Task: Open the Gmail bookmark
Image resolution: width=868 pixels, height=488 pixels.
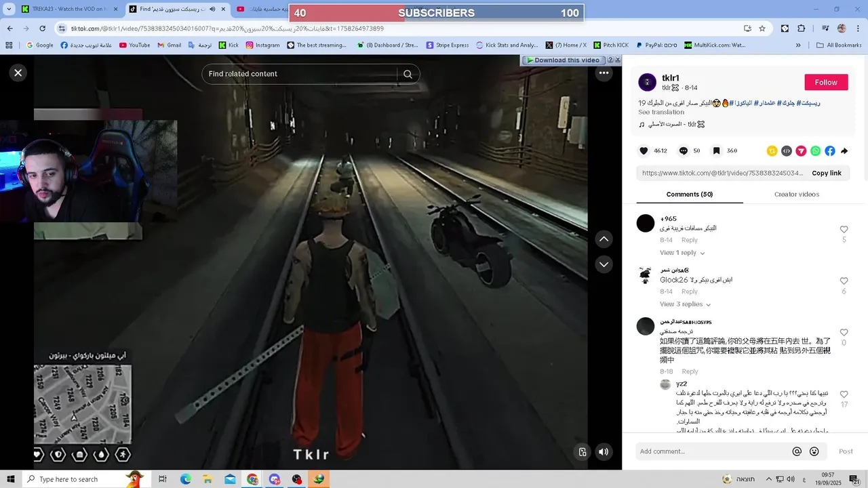Action: click(x=170, y=45)
